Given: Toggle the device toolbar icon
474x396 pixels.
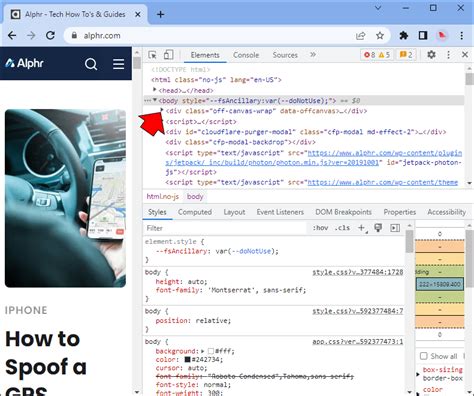Looking at the screenshot, I should (x=169, y=55).
